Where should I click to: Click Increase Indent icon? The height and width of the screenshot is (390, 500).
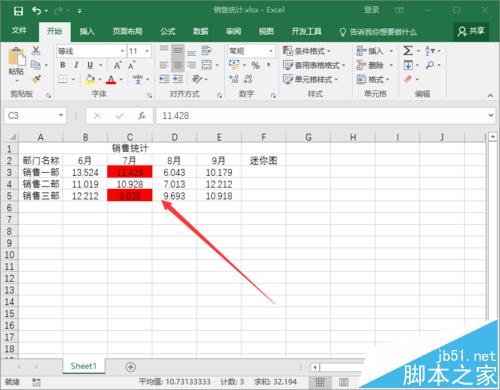point(178,79)
